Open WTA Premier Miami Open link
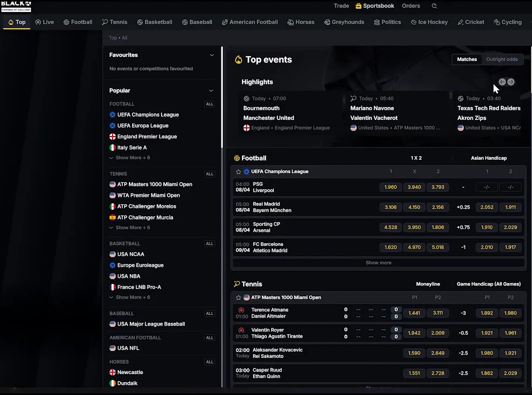Viewport: 532px width, 395px height. pyautogui.click(x=149, y=195)
